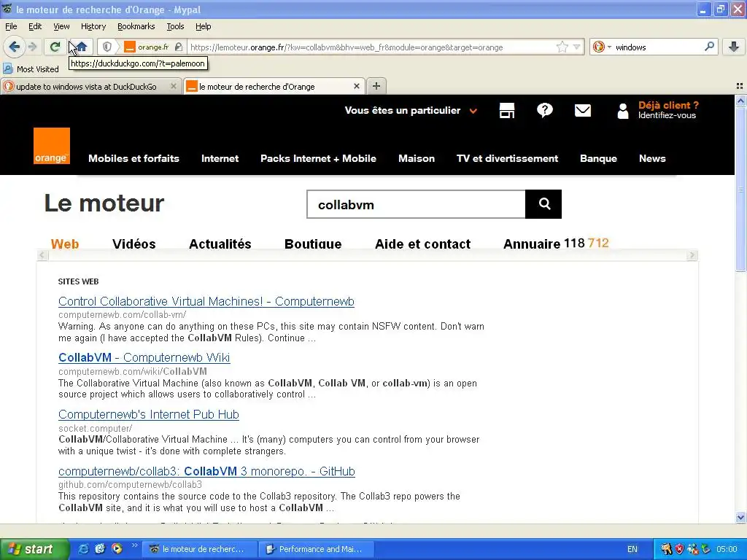Screen dimensions: 747x560
Task: Click the question mark help icon
Action: click(x=544, y=111)
